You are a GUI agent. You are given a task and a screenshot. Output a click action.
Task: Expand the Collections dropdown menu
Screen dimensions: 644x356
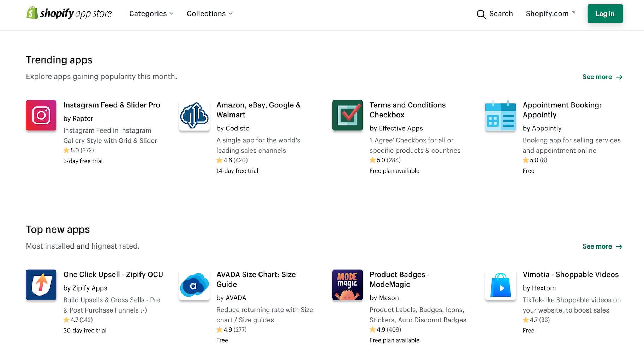coord(209,13)
